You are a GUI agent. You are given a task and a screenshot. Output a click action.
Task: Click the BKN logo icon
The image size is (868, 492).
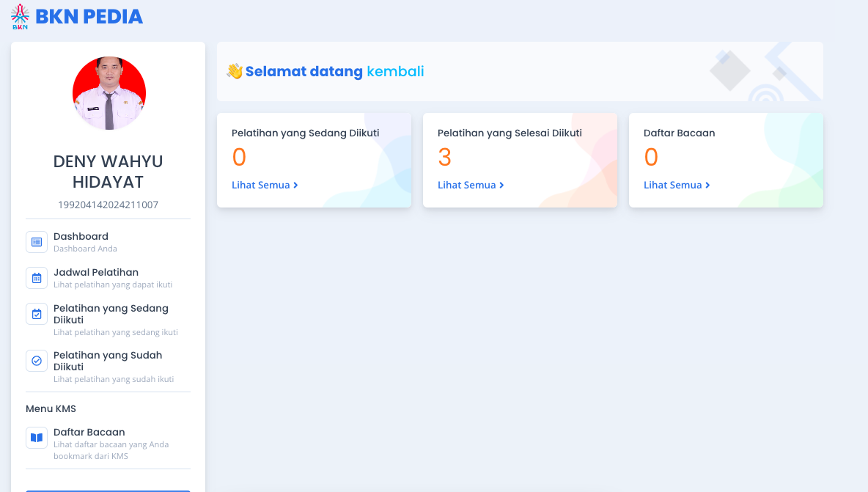pyautogui.click(x=21, y=16)
